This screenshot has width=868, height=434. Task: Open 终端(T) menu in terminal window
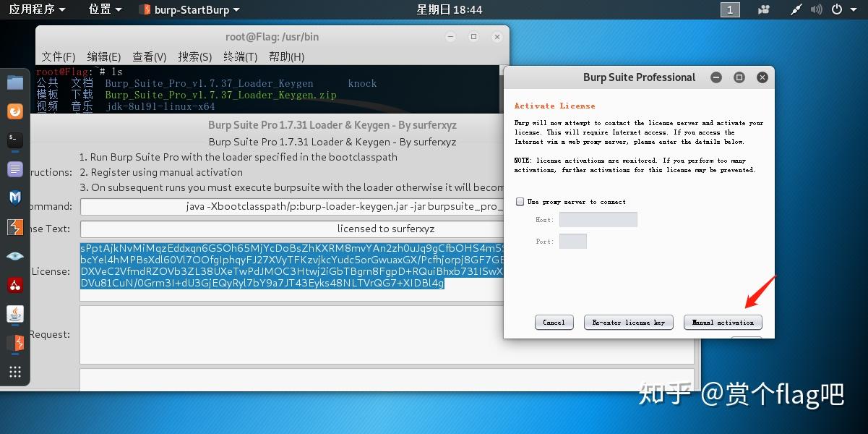241,56
